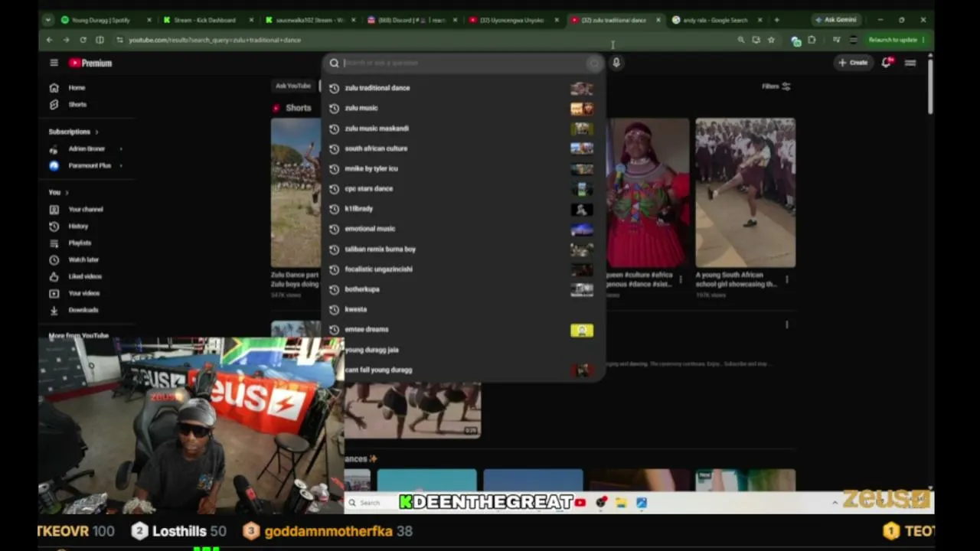Open the browser tab search dropdown

click(48, 20)
